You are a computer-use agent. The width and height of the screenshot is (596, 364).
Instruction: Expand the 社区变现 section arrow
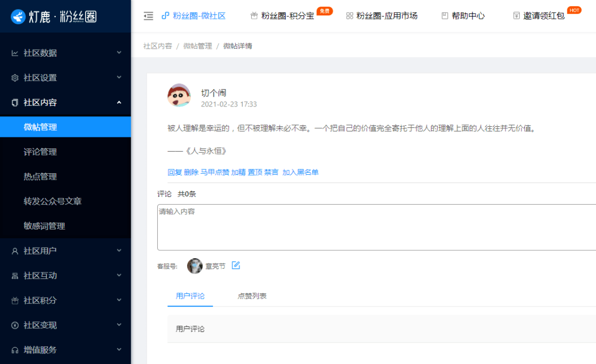(119, 325)
